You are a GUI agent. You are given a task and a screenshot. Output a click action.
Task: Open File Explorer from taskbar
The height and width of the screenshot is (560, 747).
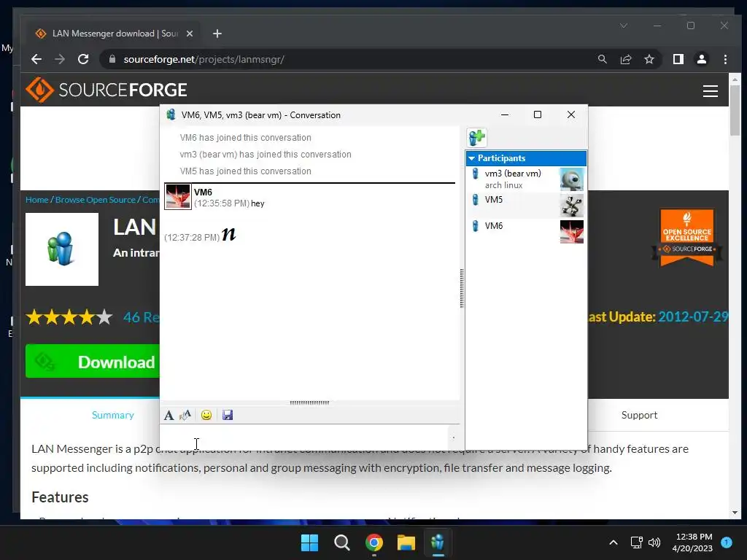406,542
